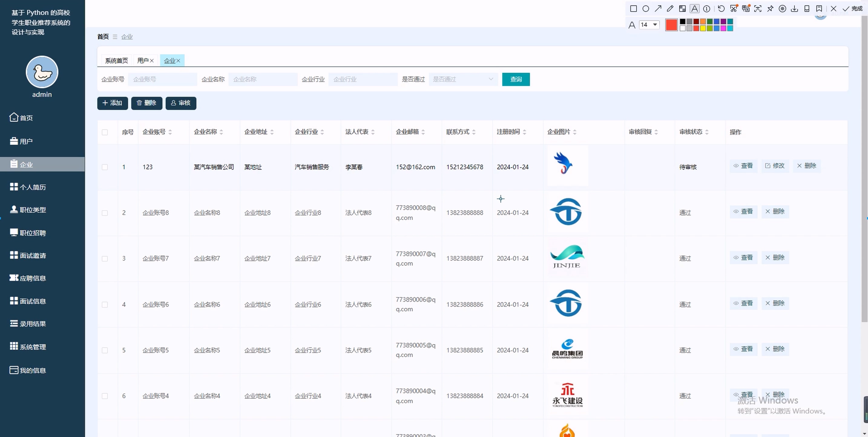Select the rectangle annotation tool
This screenshot has height=437, width=868.
(633, 9)
